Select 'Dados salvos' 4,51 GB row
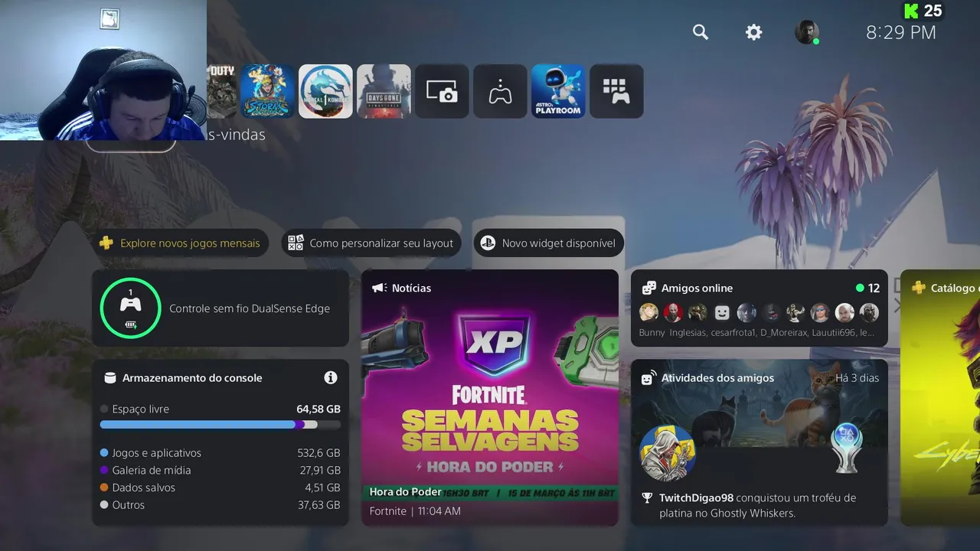This screenshot has width=980, height=551. (x=220, y=487)
